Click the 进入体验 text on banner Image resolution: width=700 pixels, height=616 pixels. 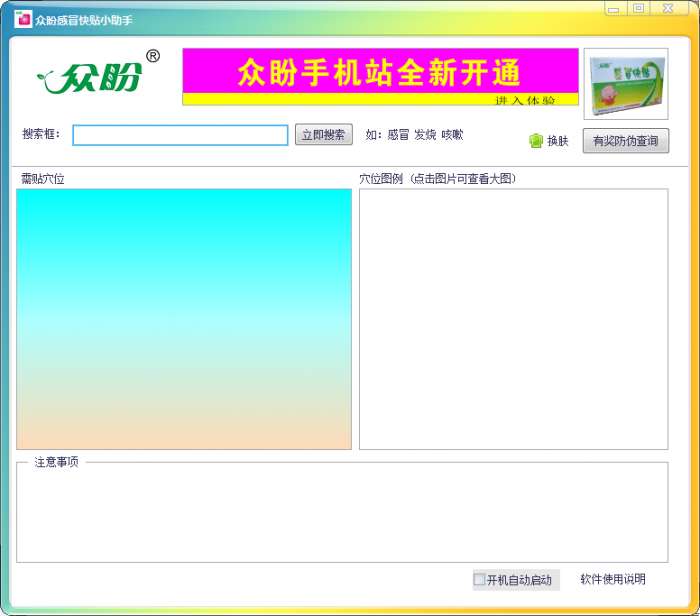(525, 100)
